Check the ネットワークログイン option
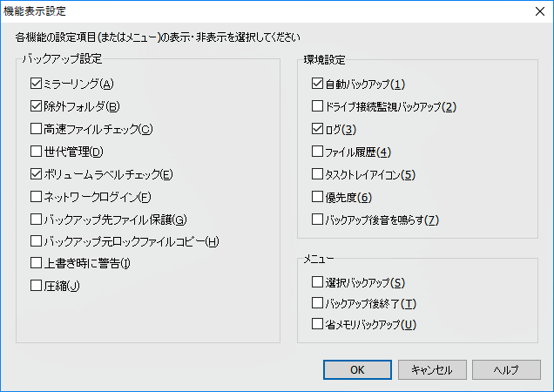Viewport: 554px width, 392px height. click(x=37, y=197)
